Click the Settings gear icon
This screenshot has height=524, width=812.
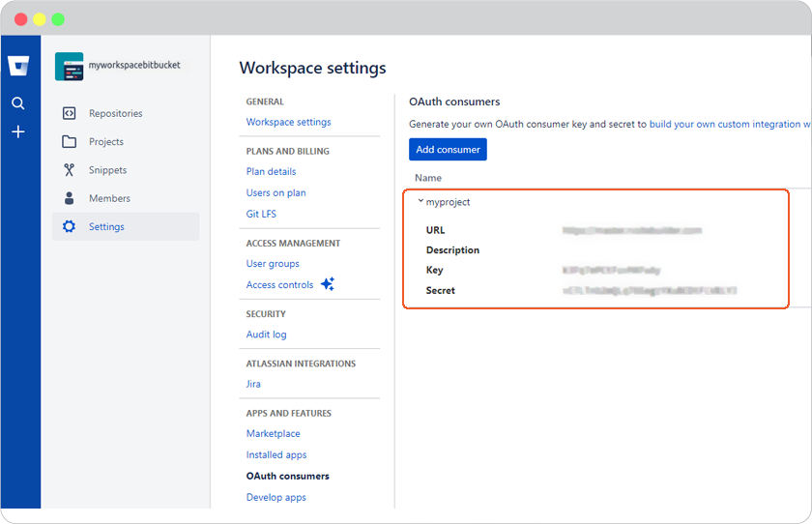click(69, 226)
